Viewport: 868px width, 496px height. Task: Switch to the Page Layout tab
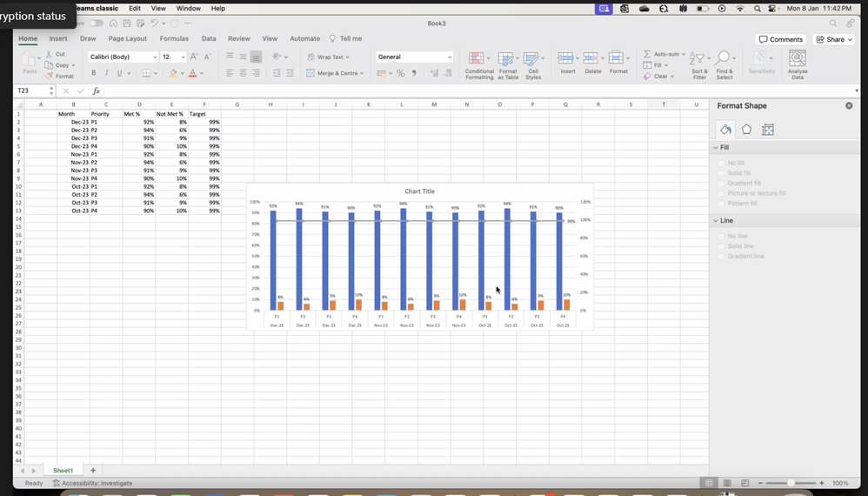[x=127, y=39]
